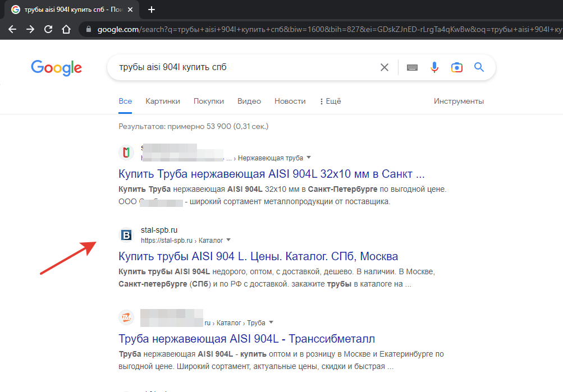Click the browser forward arrow
This screenshot has width=563, height=392.
tap(30, 29)
